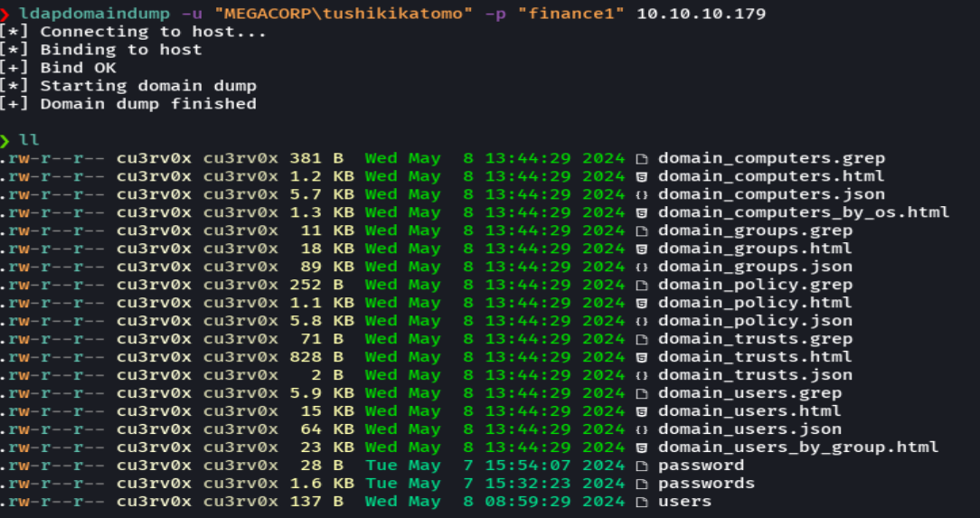Click the 381 B file size value

click(x=316, y=159)
